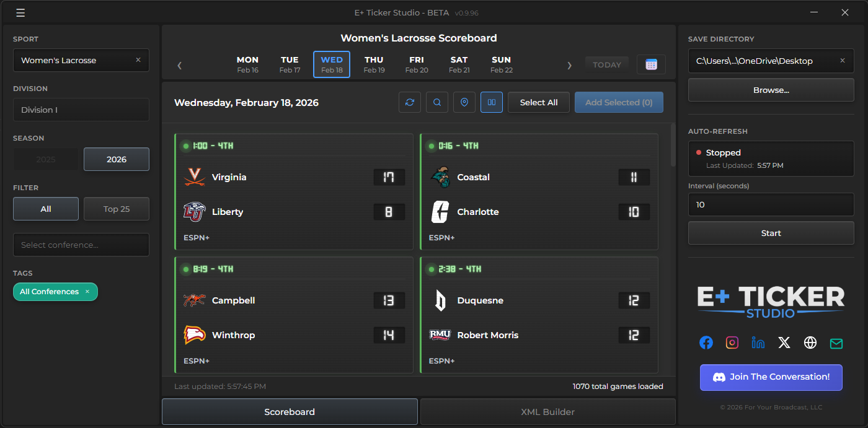Select the Duquesne vs Robert Morris card
The height and width of the screenshot is (428, 868).
[x=539, y=315]
